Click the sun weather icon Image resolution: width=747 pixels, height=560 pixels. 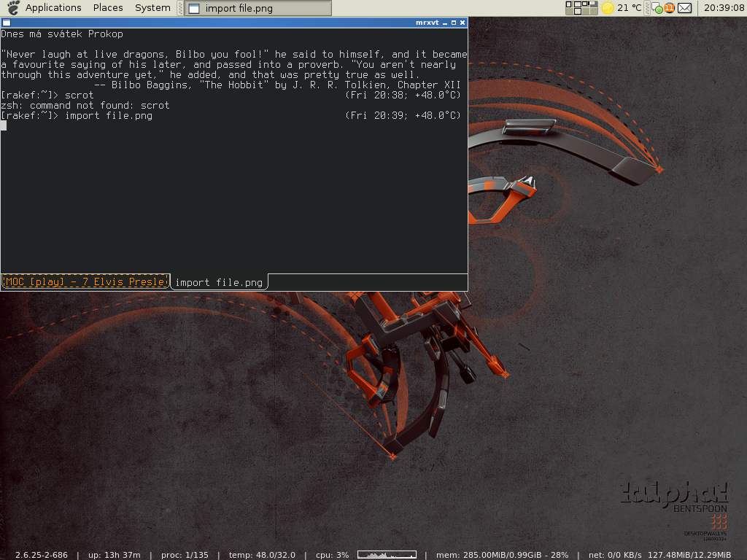click(608, 8)
